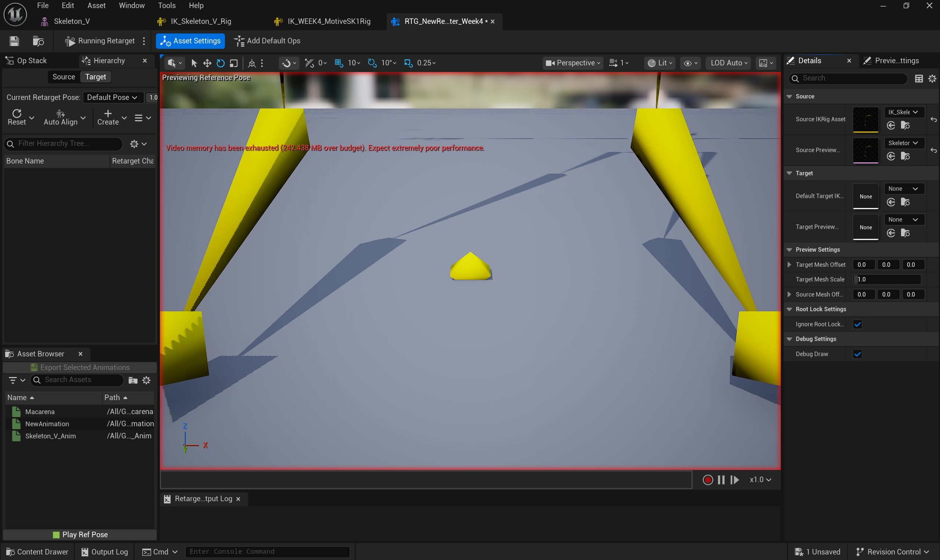Select the Rotate tool in the viewport toolbar
The image size is (940, 560).
tap(221, 63)
